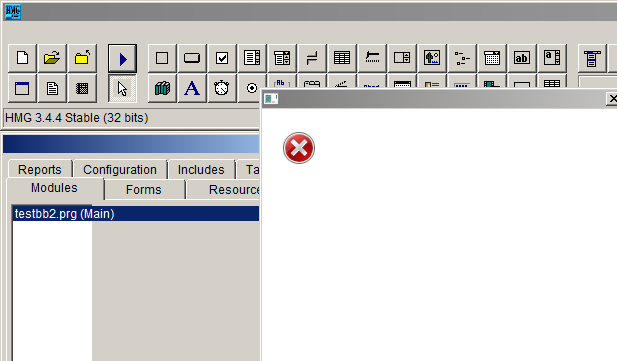The width and height of the screenshot is (617, 361).
Task: Pick the toggle-line CheckButton control icon
Action: [x=312, y=58]
